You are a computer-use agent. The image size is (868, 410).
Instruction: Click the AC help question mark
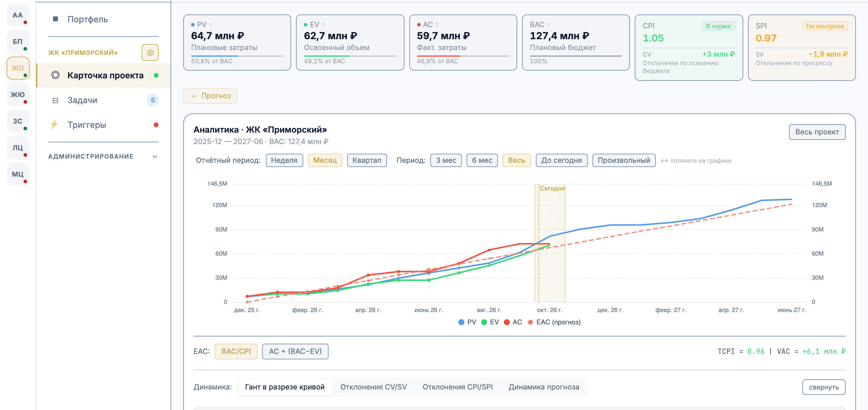tap(437, 25)
